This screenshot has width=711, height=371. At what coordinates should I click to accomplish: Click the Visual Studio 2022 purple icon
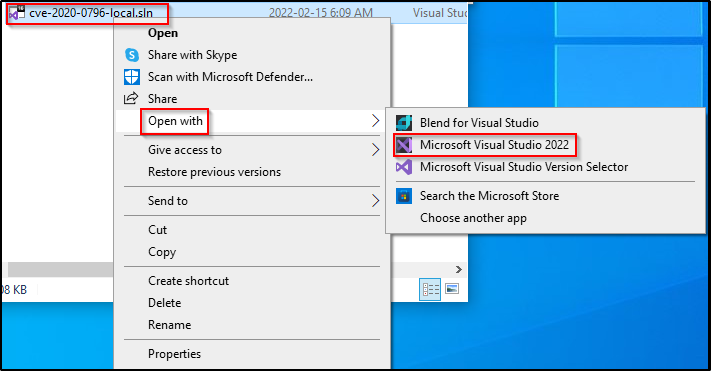404,145
